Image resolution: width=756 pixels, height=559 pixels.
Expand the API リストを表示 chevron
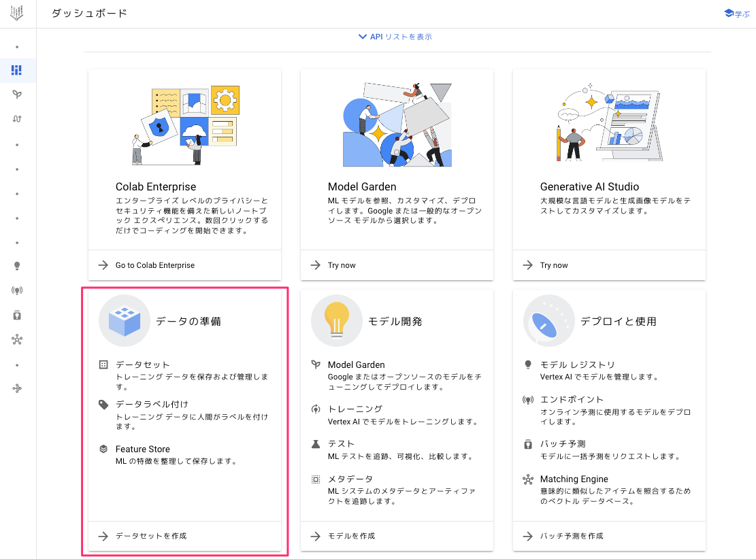(x=363, y=37)
